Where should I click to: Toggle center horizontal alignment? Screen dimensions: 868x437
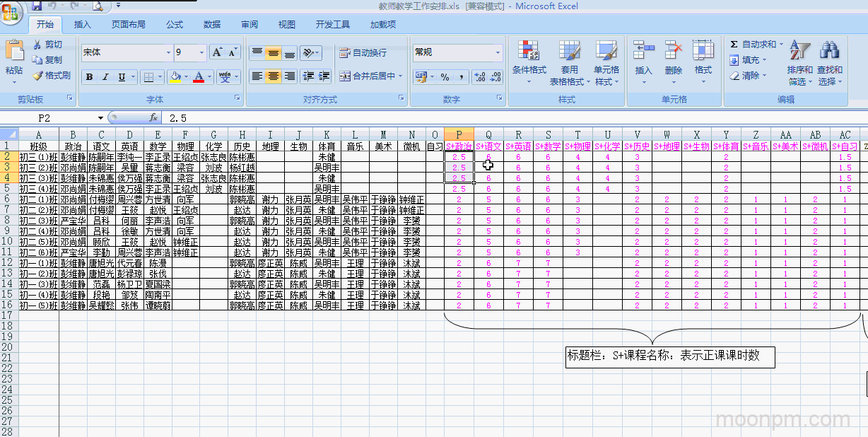pyautogui.click(x=274, y=76)
